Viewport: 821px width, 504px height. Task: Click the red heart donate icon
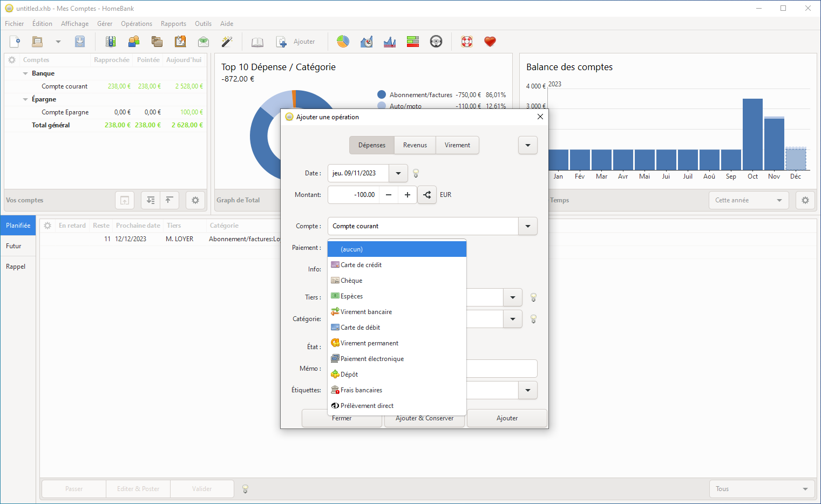(490, 42)
